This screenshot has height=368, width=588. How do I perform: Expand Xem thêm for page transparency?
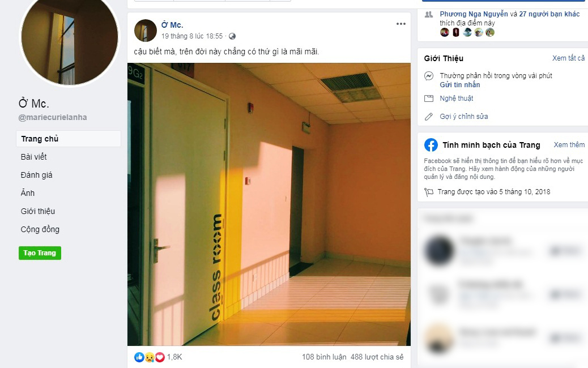[569, 144]
